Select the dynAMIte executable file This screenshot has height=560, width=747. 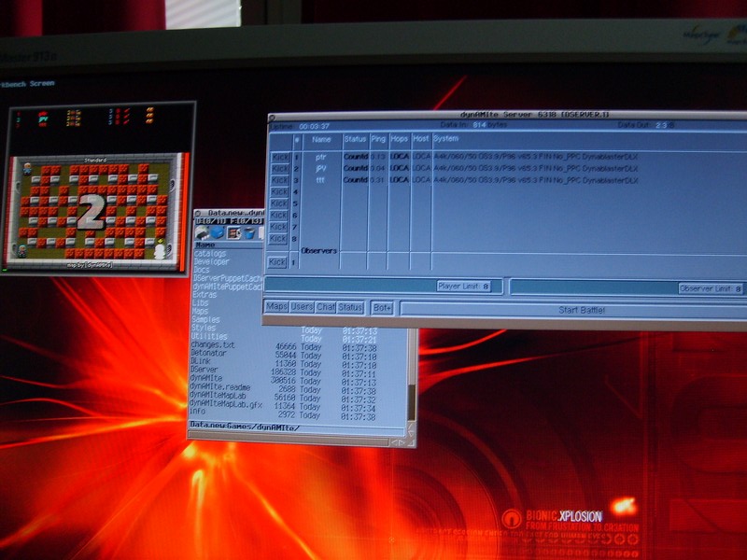pos(206,378)
